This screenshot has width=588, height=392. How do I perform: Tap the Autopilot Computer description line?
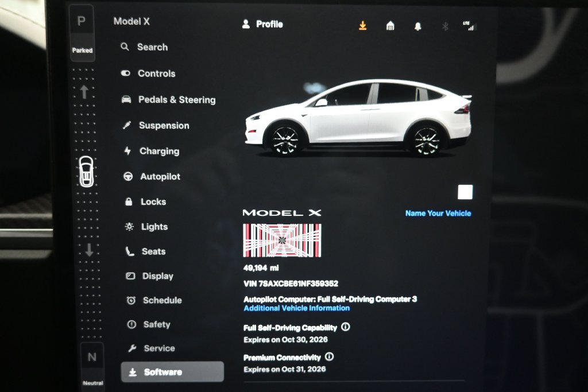click(330, 299)
